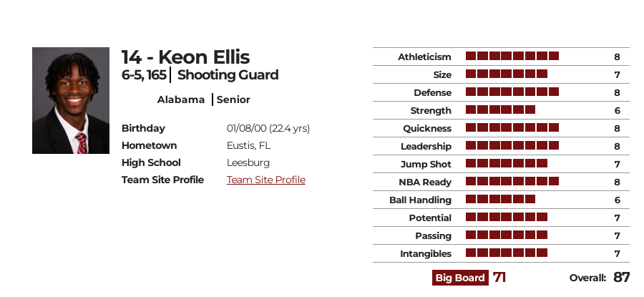Click Keon Ellis player headshot photo
This screenshot has width=644, height=297.
(71, 101)
